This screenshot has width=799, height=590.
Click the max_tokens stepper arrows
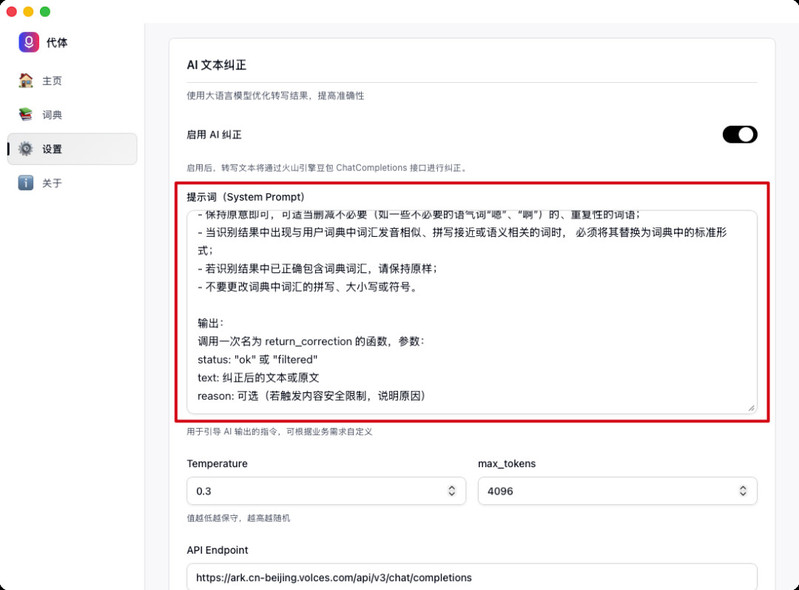click(x=743, y=491)
